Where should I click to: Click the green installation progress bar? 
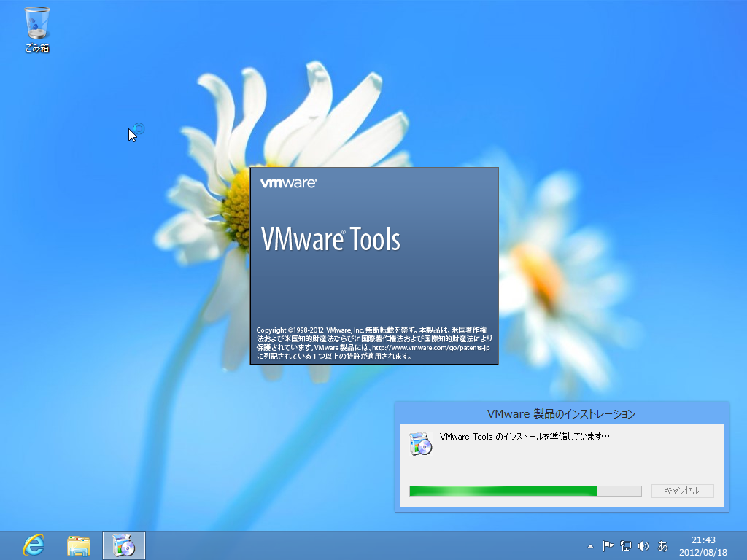coord(525,491)
